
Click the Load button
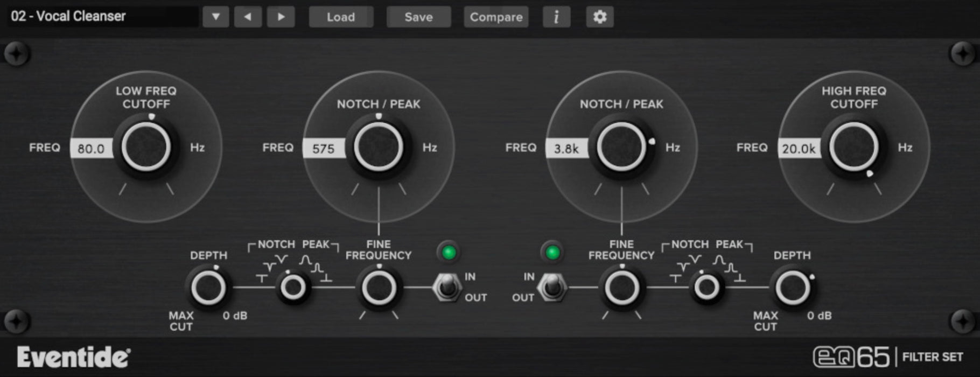coord(341,17)
